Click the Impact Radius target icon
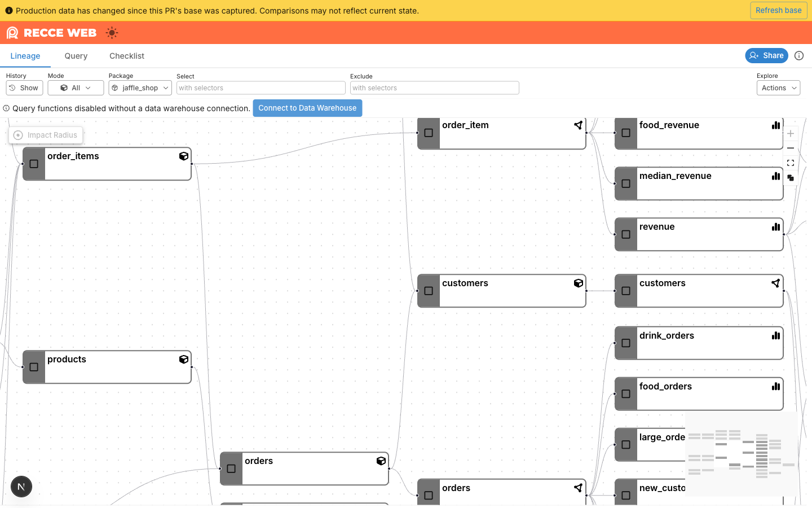The width and height of the screenshot is (812, 508). pos(18,135)
